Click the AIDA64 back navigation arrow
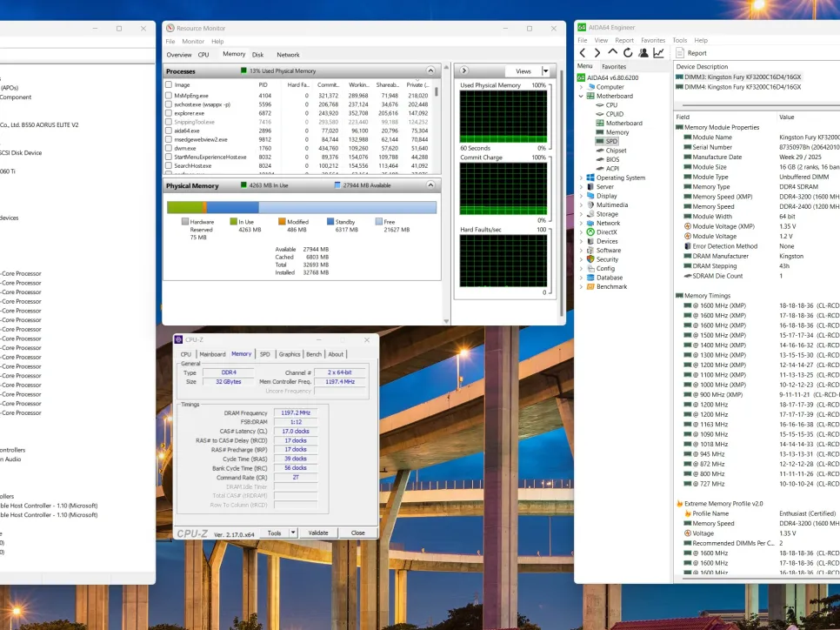Viewport: 840px width, 630px height. (x=583, y=53)
